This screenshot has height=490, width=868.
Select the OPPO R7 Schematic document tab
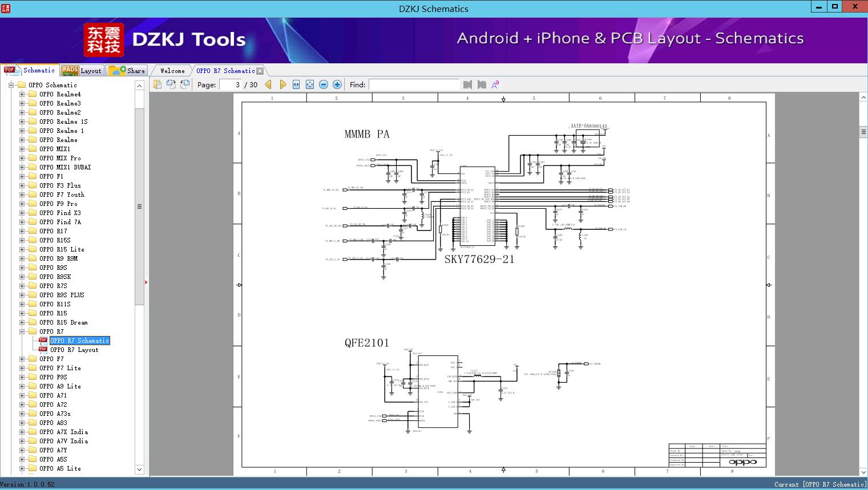(x=225, y=71)
